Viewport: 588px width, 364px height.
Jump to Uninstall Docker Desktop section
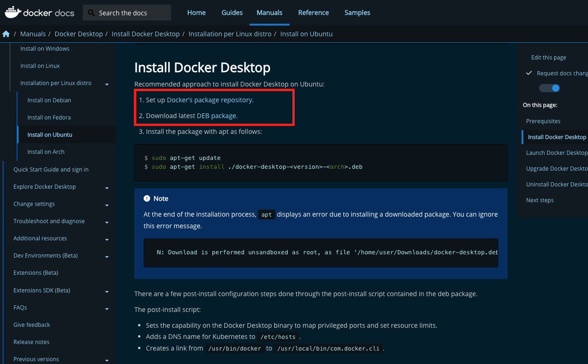557,185
